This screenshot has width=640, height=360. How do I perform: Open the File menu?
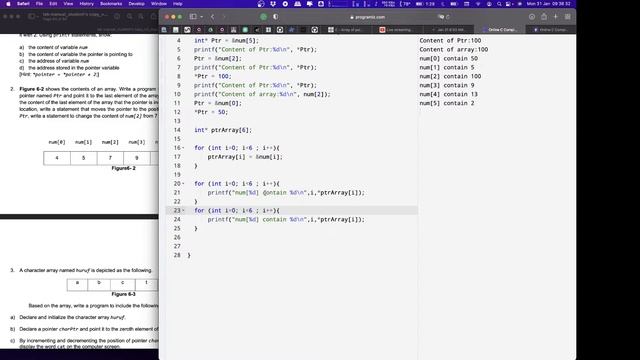point(39,4)
